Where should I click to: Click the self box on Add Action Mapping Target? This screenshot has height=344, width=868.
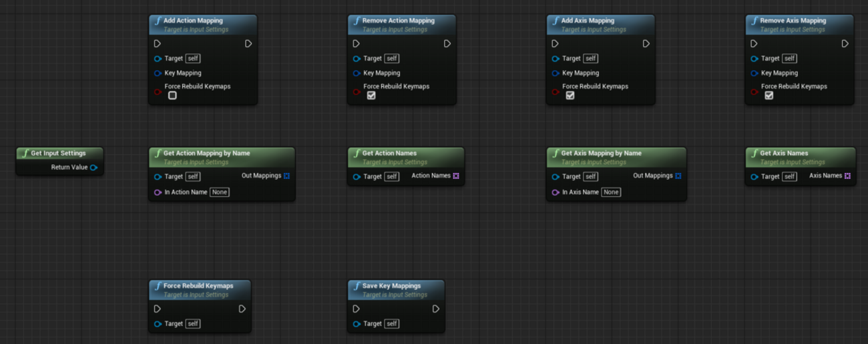click(x=193, y=59)
